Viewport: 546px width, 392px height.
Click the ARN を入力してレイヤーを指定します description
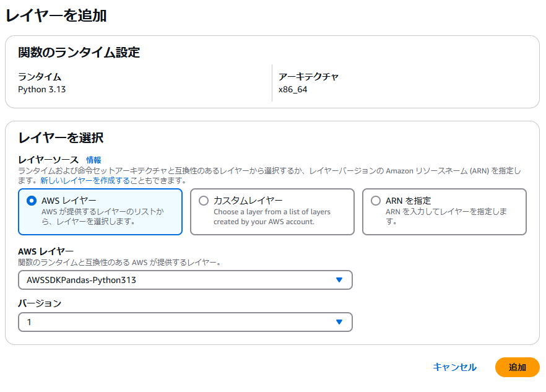pyautogui.click(x=446, y=216)
